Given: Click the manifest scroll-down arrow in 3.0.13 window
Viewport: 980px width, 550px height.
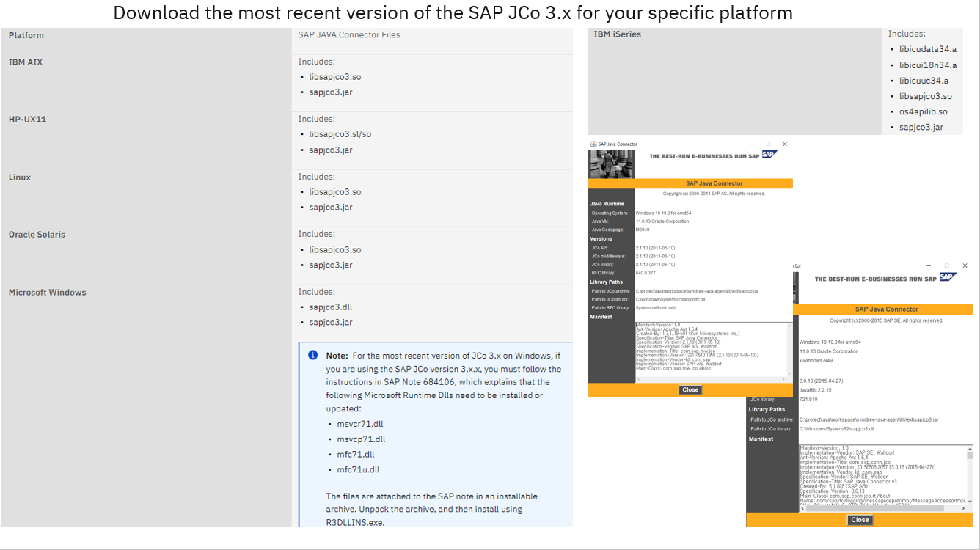Looking at the screenshot, I should tap(969, 502).
